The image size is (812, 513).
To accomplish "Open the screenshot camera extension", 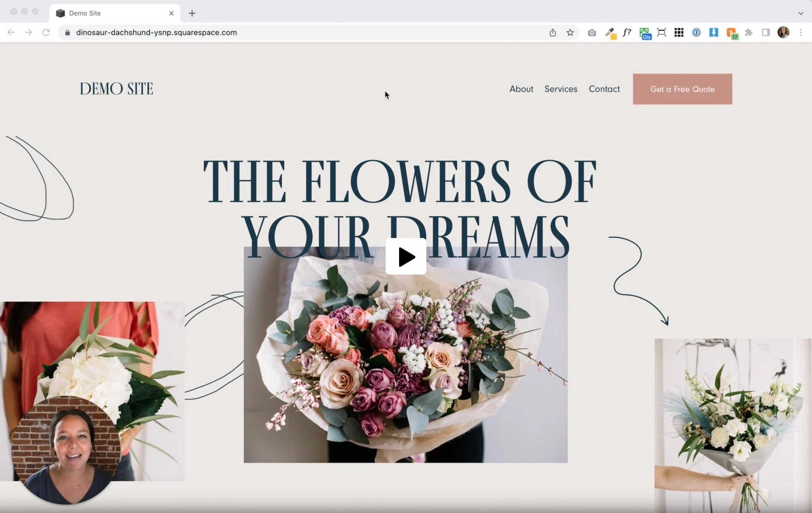I will tap(592, 32).
